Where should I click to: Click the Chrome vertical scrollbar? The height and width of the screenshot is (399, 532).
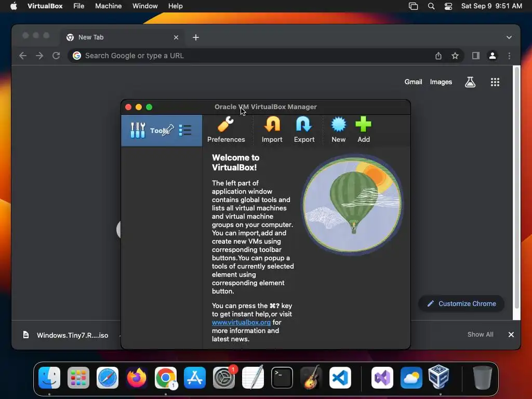click(517, 187)
